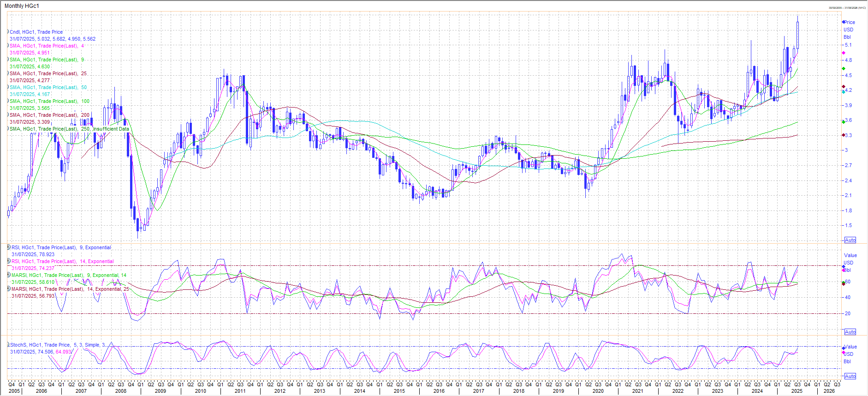
Task: Click the icon beside Cndl HGc1 Trade Price legend
Action: pos(8,32)
